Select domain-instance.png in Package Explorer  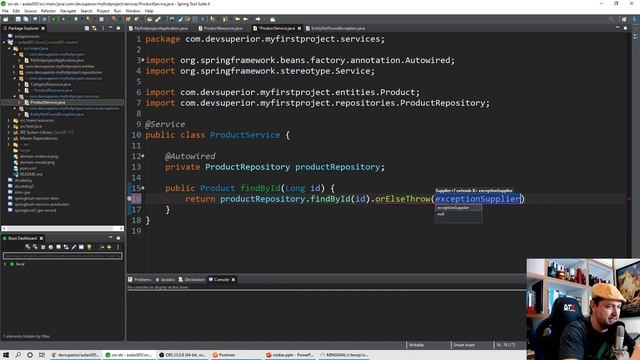(38, 156)
